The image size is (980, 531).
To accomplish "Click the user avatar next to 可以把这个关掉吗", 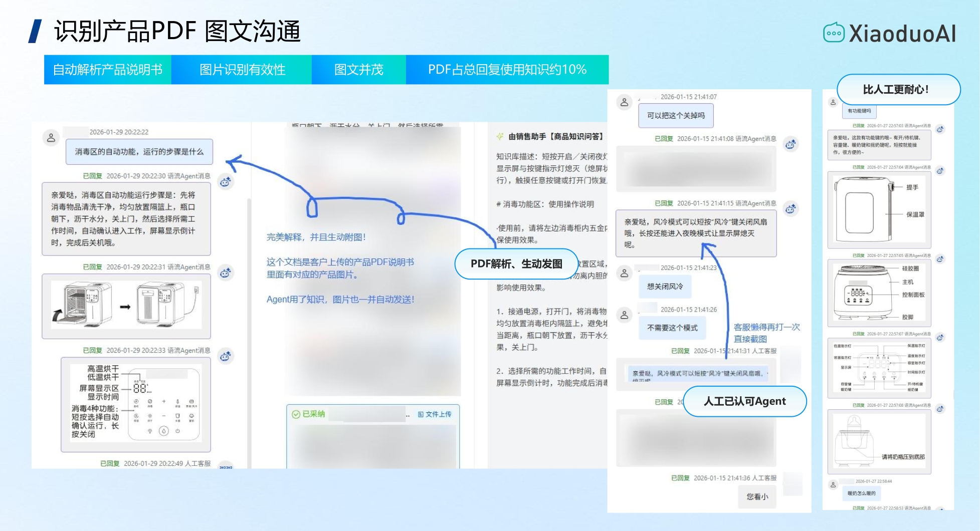I will pyautogui.click(x=624, y=101).
